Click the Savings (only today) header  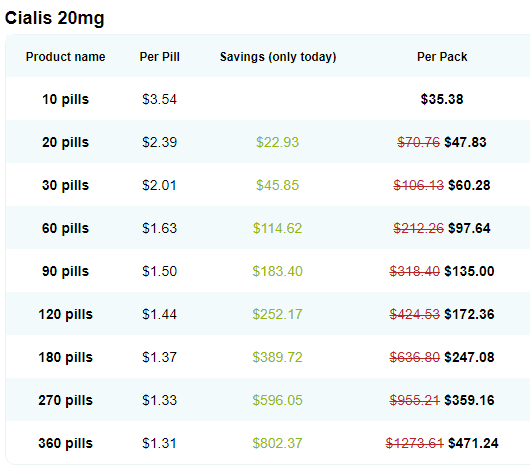[x=278, y=57]
